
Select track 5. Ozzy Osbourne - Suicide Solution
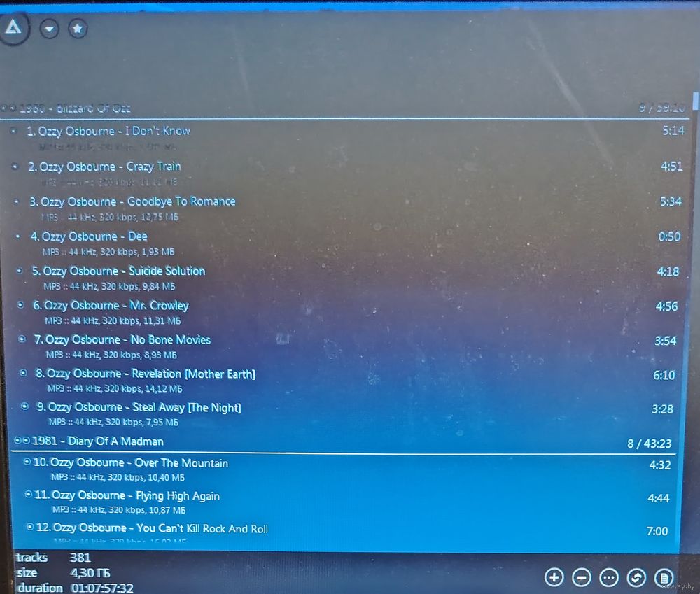[119, 271]
